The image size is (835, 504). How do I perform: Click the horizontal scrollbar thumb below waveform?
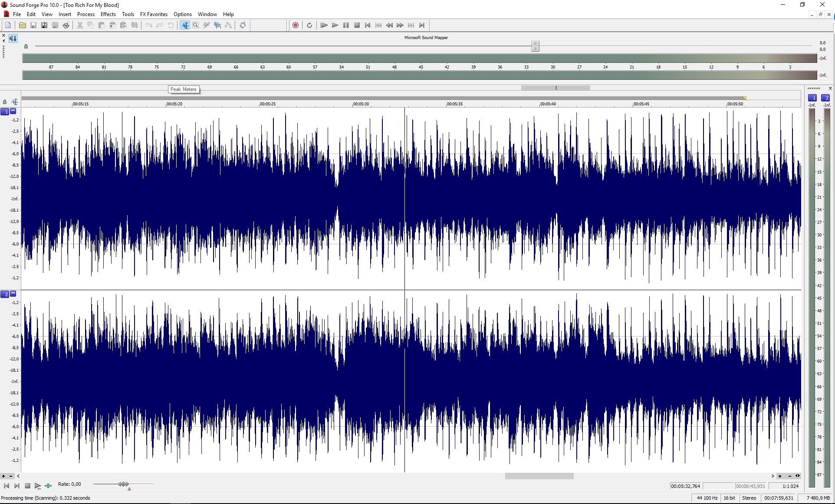(x=539, y=476)
